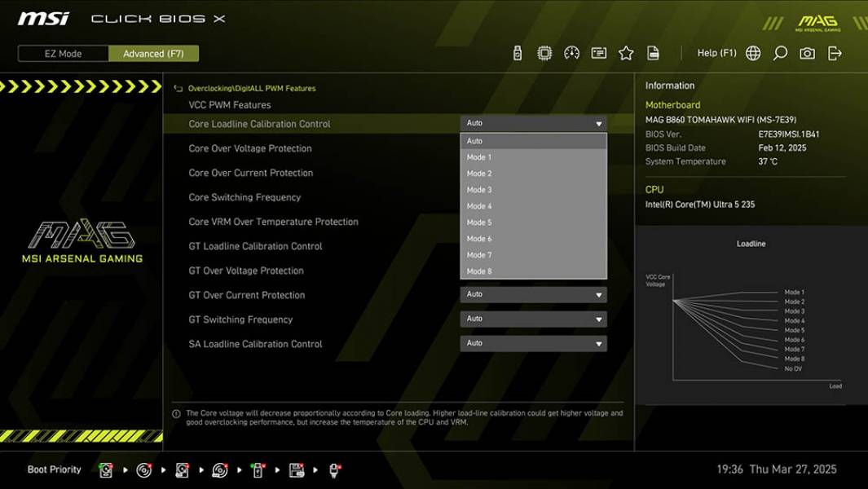
Task: Click the BIOS version E7E39IMSI.1B41 value
Action: coord(789,134)
